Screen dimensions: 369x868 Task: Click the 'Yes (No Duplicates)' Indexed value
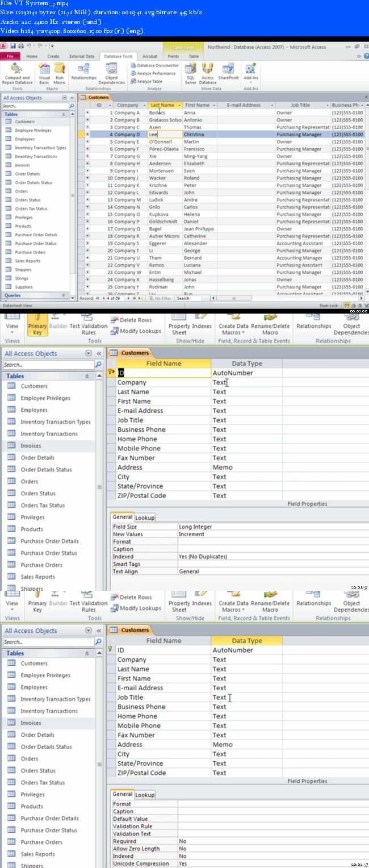pos(204,557)
